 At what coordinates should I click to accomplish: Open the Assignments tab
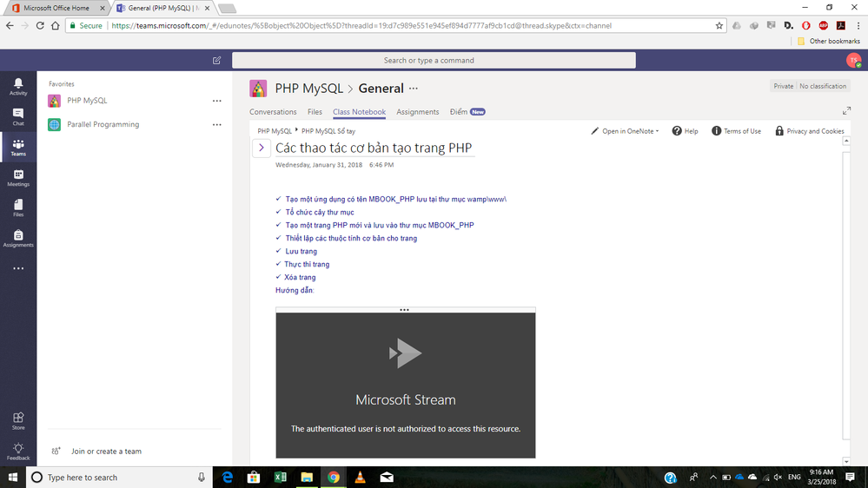click(x=417, y=112)
